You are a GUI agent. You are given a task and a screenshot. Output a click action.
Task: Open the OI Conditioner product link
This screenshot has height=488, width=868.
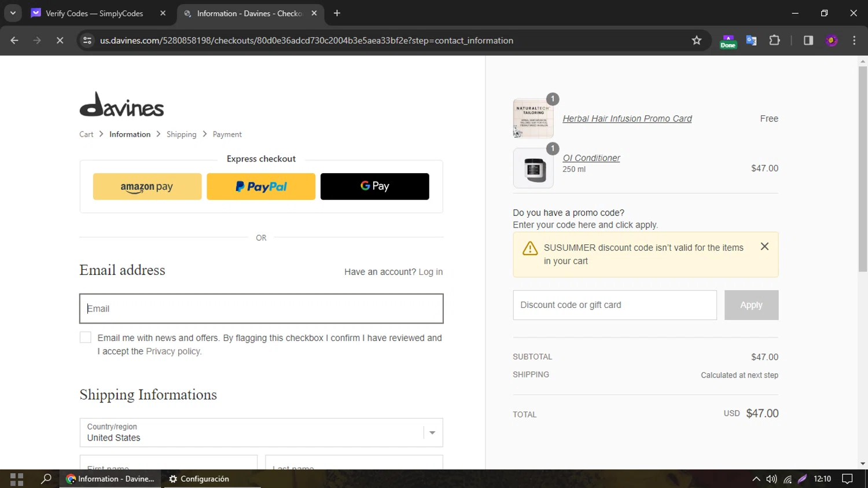click(591, 158)
